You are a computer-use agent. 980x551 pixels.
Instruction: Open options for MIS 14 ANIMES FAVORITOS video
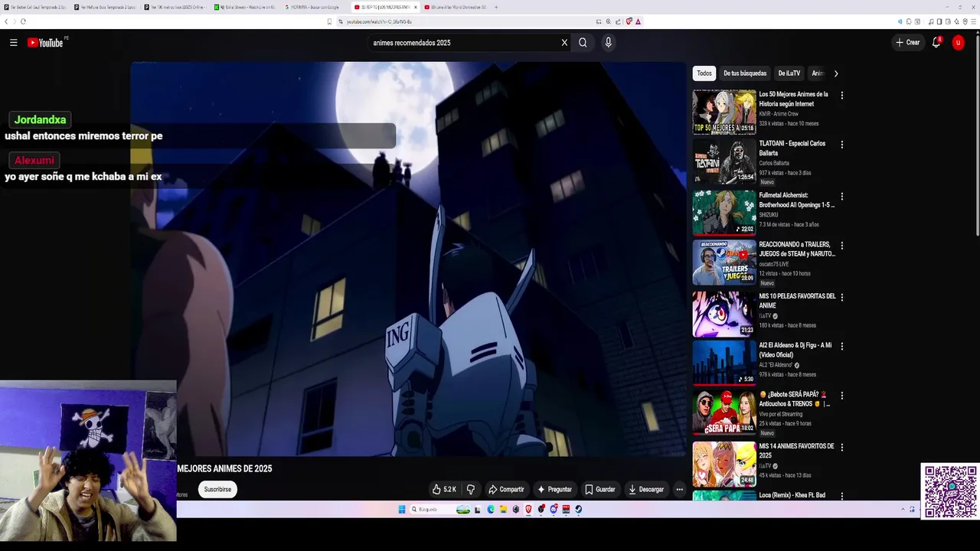coord(841,447)
